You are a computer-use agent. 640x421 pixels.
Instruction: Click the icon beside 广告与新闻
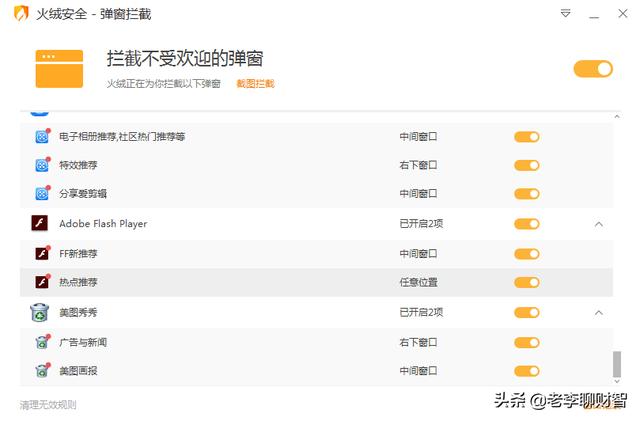click(x=42, y=342)
